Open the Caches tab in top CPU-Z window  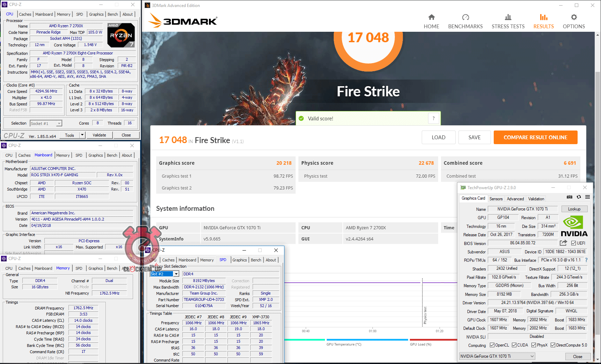25,14
